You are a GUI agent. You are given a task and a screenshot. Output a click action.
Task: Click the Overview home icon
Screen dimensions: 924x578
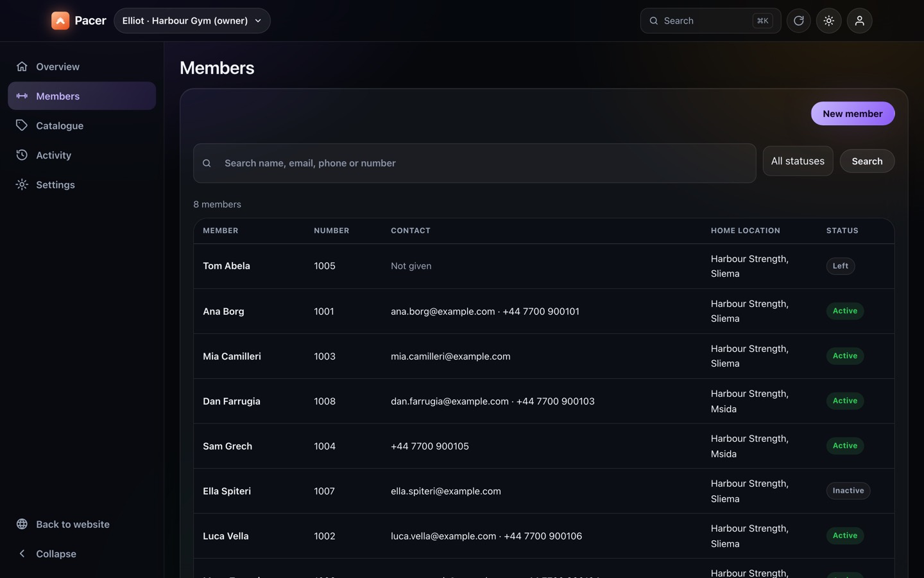point(22,67)
